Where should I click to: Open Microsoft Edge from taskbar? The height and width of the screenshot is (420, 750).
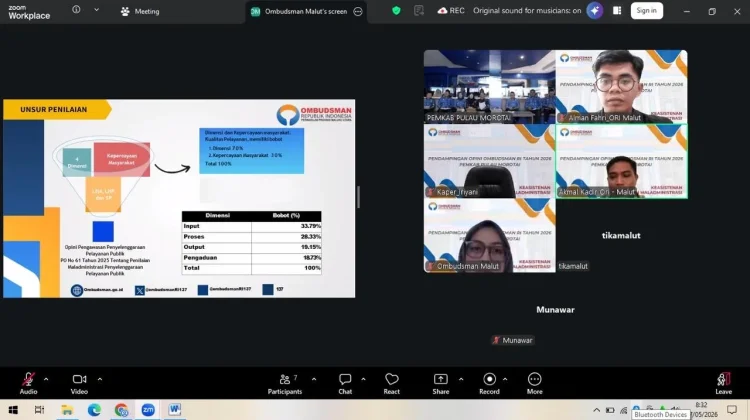point(94,410)
